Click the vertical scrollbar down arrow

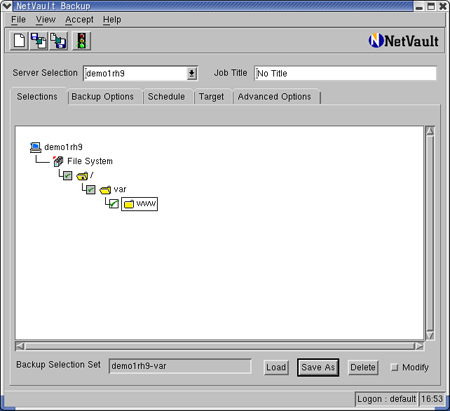(x=430, y=336)
